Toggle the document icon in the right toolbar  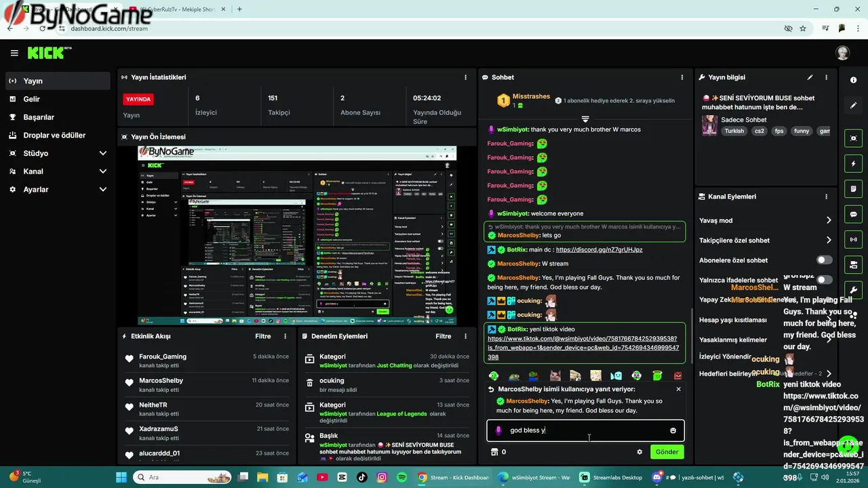[853, 188]
